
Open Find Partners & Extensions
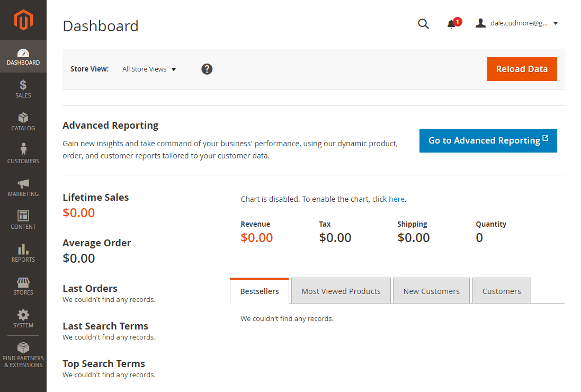[23, 355]
